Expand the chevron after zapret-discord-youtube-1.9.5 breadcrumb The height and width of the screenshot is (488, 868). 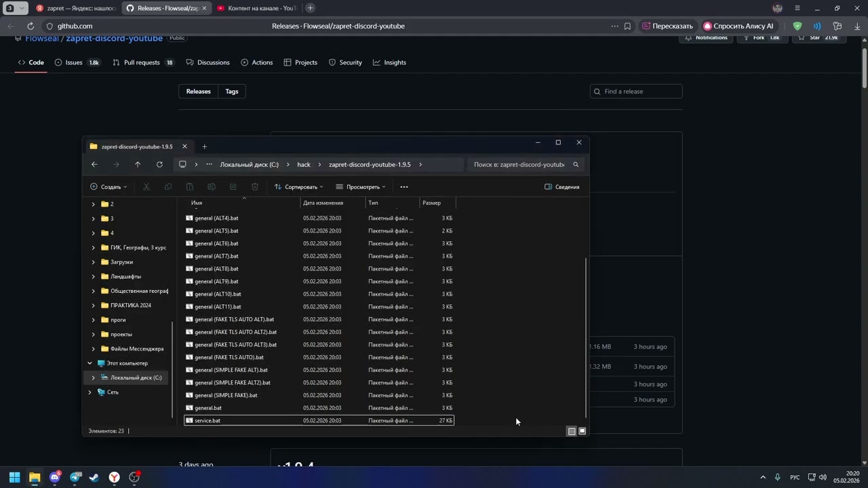click(420, 165)
